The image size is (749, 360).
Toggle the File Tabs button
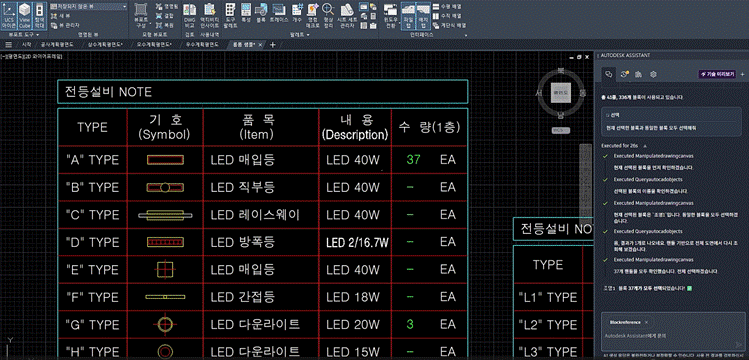click(407, 16)
